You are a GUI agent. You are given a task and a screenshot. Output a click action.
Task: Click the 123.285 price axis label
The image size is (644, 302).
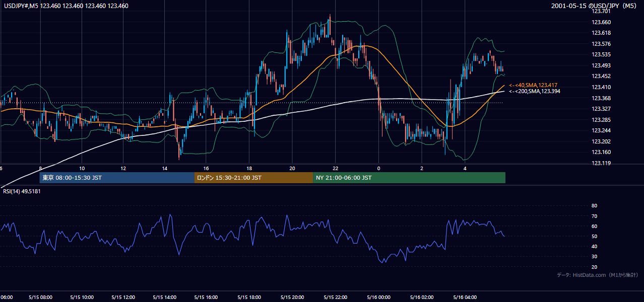click(601, 120)
